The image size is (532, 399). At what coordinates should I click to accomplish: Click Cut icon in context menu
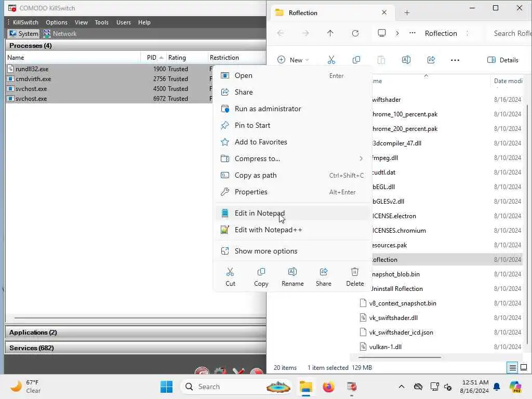coord(230,277)
